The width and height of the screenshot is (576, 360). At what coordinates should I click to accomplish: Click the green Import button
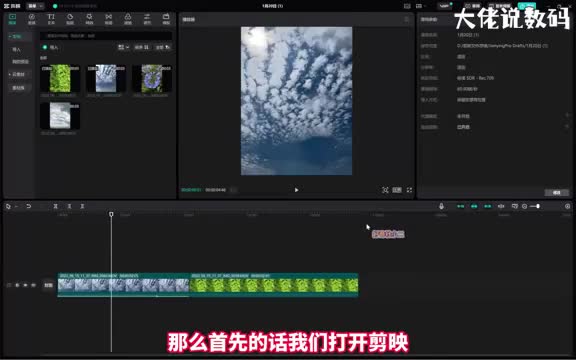pyautogui.click(x=51, y=47)
